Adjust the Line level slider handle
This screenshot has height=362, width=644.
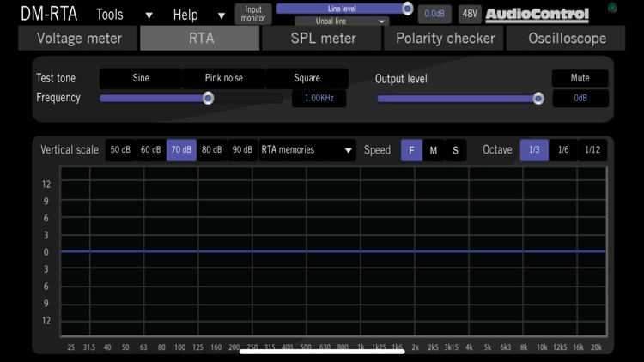[x=407, y=9]
